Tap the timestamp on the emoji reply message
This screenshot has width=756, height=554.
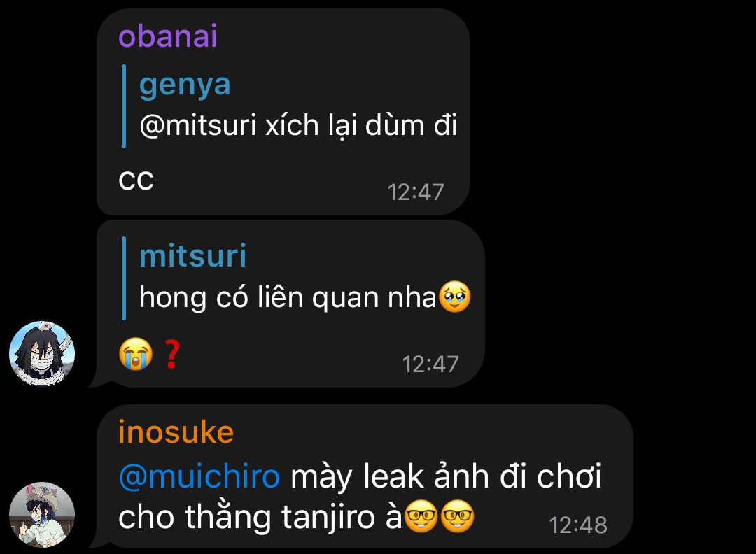[x=430, y=364]
